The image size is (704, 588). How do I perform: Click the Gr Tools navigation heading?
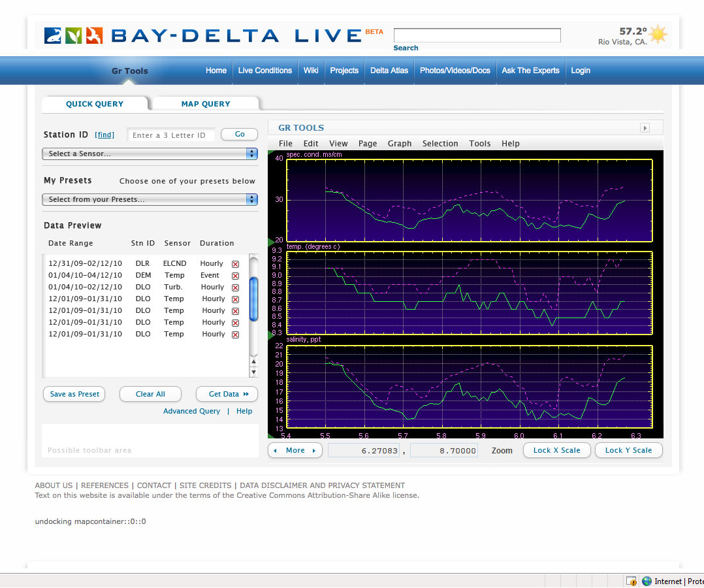130,71
